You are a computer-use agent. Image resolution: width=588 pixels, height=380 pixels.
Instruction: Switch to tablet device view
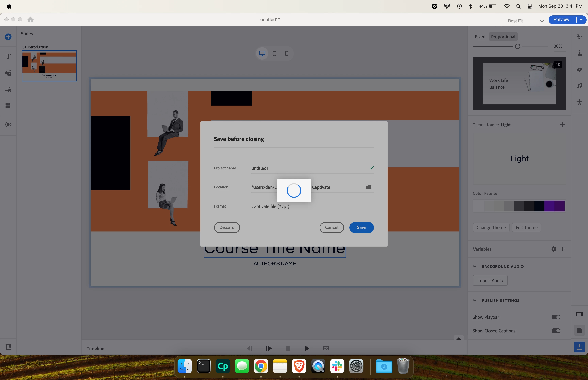tap(274, 54)
